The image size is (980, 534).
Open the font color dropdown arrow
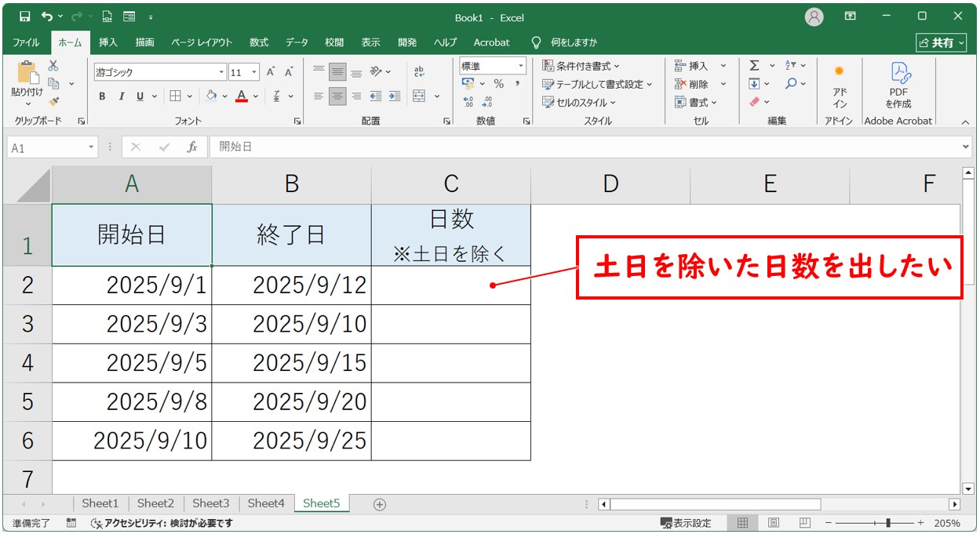(x=255, y=96)
